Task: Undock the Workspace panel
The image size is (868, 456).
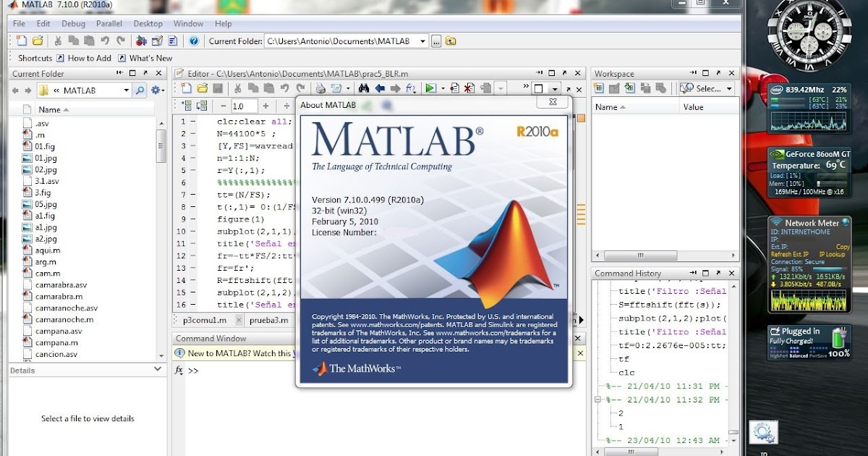Action: click(719, 73)
